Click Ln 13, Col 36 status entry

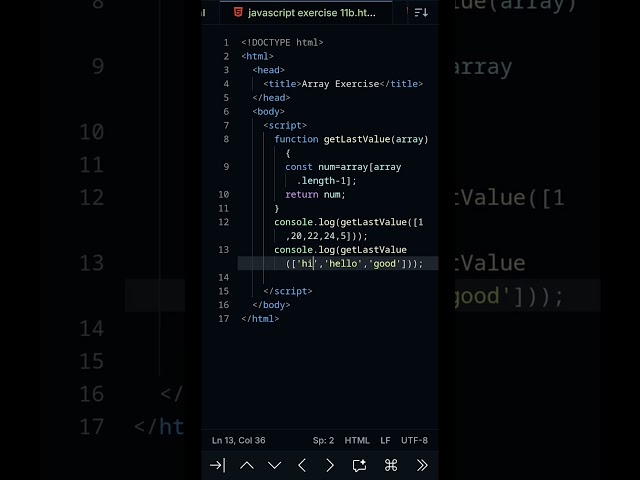coord(238,440)
